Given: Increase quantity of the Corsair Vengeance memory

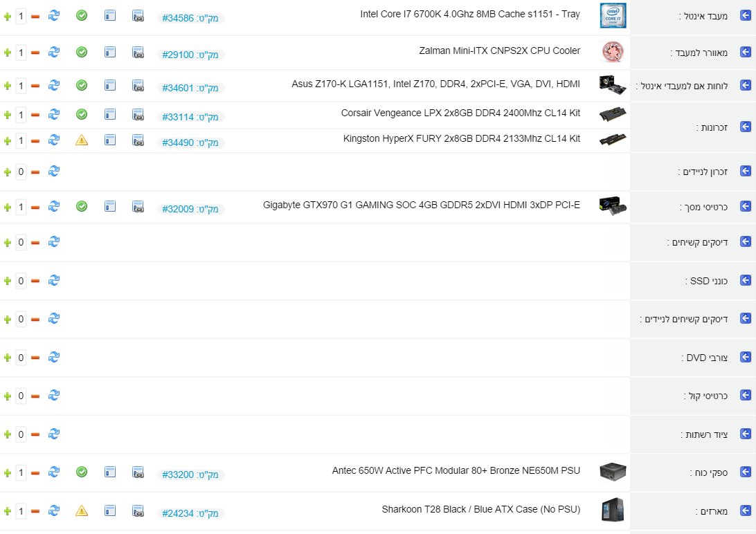Looking at the screenshot, I should (x=8, y=115).
